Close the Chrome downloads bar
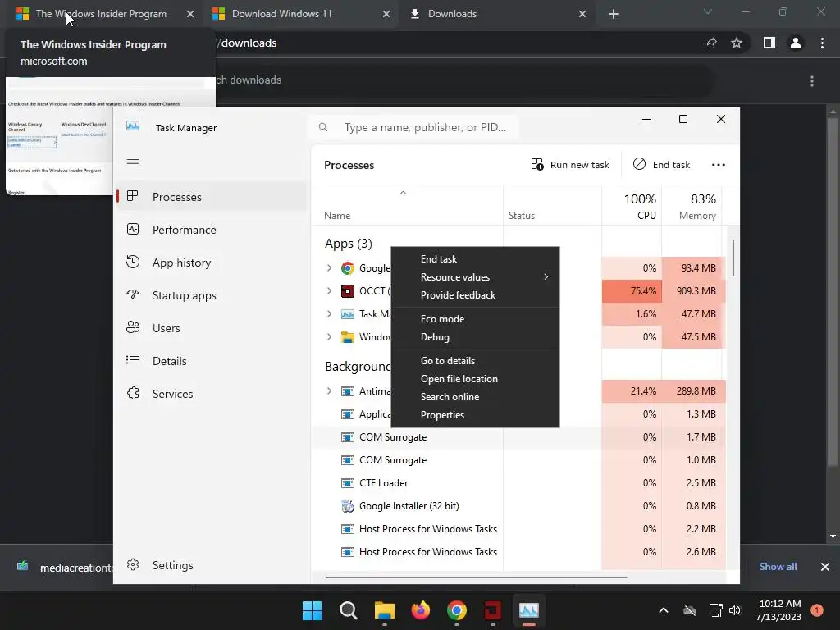 point(825,566)
